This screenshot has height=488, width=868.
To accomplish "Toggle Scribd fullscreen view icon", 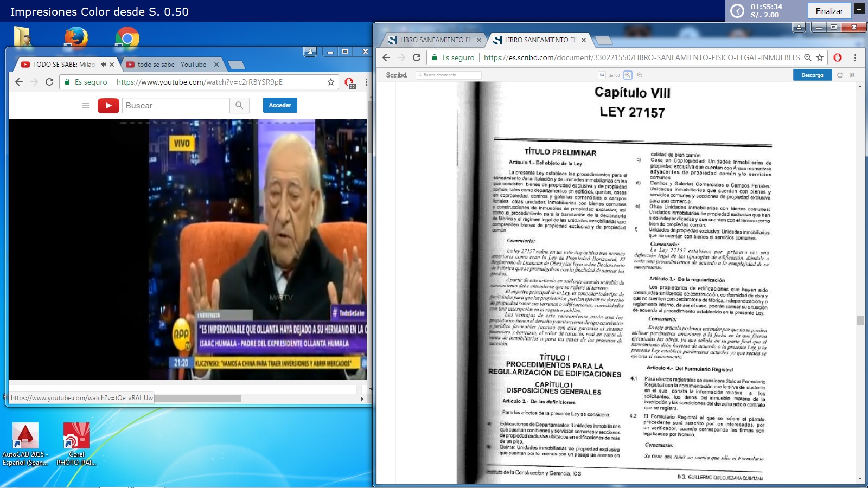I will click(x=852, y=75).
